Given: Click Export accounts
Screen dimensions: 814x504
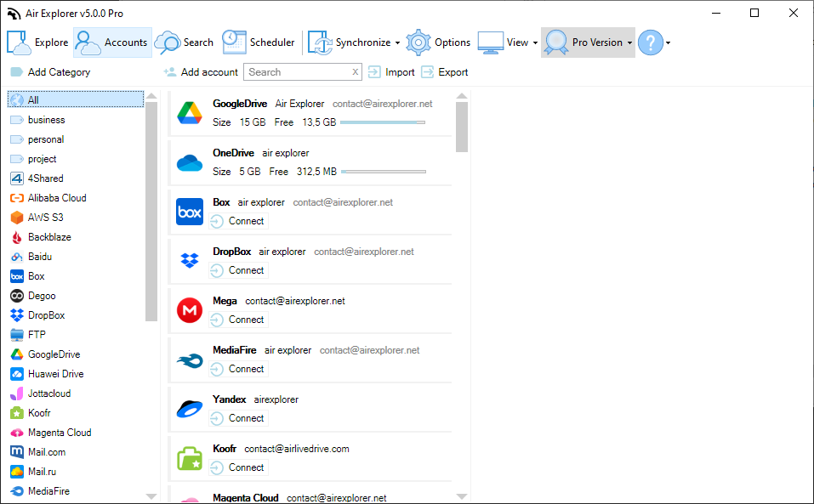Looking at the screenshot, I should pyautogui.click(x=444, y=72).
